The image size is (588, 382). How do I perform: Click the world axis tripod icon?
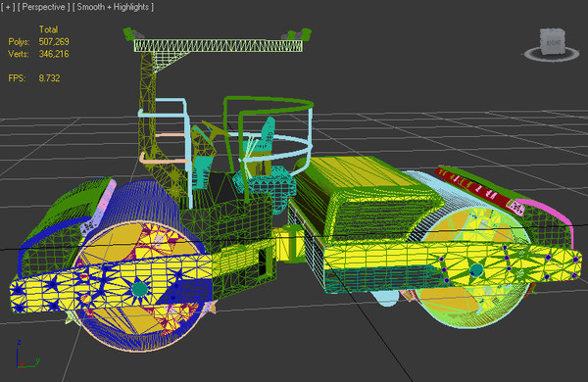27,355
